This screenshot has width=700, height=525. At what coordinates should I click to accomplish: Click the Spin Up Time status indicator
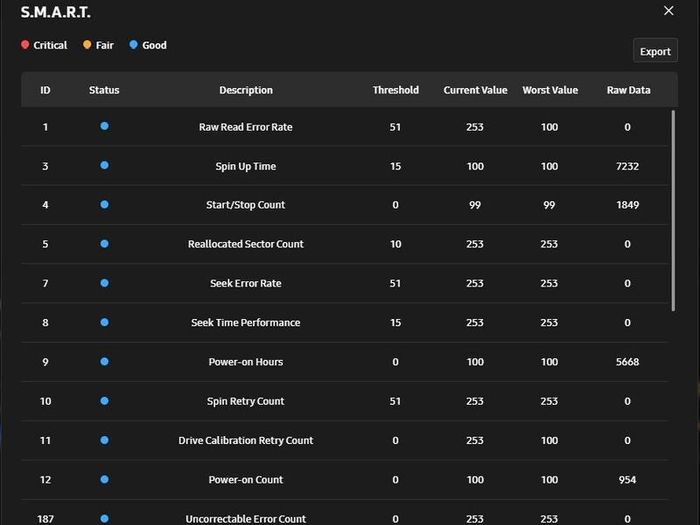(104, 166)
